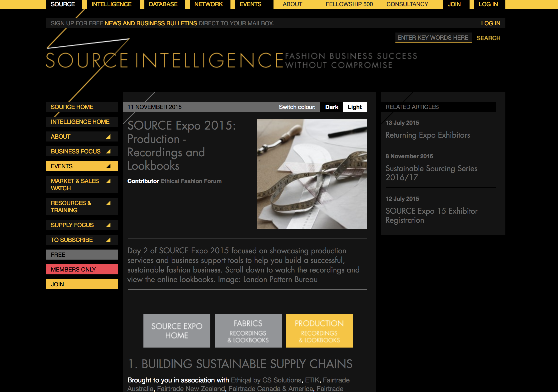Click the Source Expo Home tile
Viewport: 558px width, 392px height.
coord(177,331)
